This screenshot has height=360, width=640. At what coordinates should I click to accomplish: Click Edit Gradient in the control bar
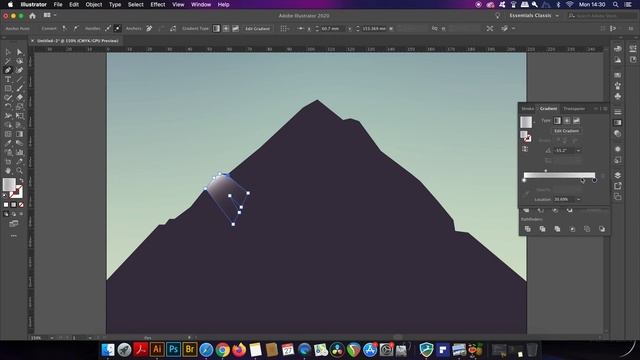click(257, 29)
